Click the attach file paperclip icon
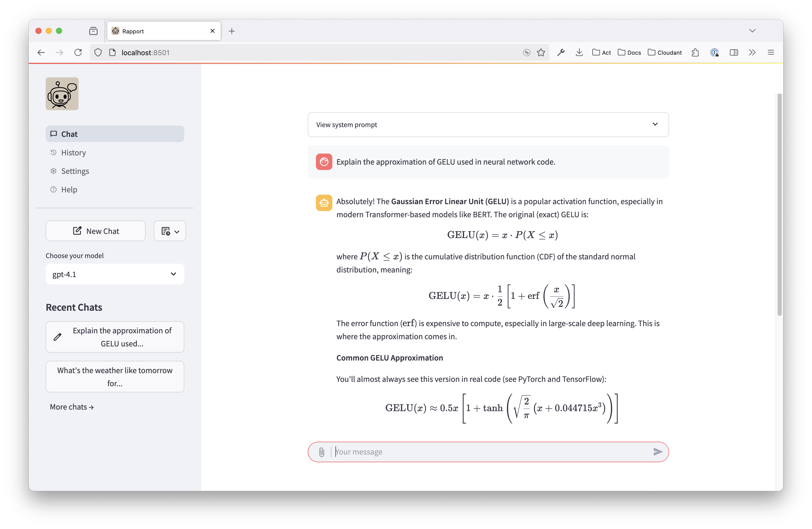 [321, 452]
